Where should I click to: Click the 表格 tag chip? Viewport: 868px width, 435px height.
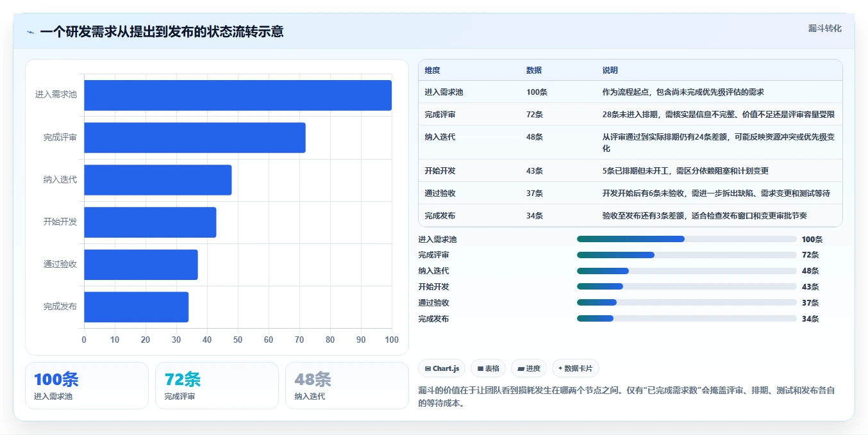488,368
